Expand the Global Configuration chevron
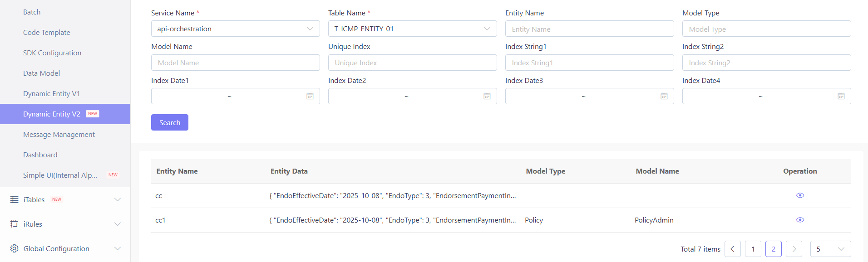The height and width of the screenshot is (262, 868). (118, 248)
